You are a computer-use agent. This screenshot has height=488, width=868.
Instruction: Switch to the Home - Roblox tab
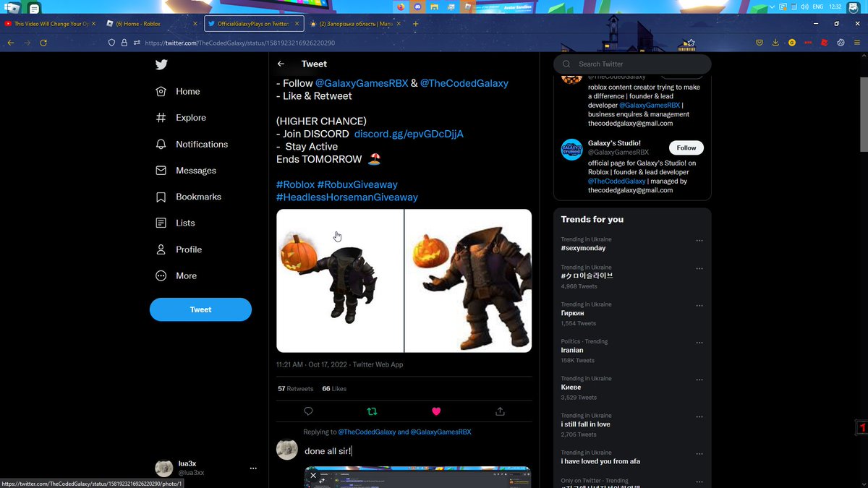pos(150,24)
